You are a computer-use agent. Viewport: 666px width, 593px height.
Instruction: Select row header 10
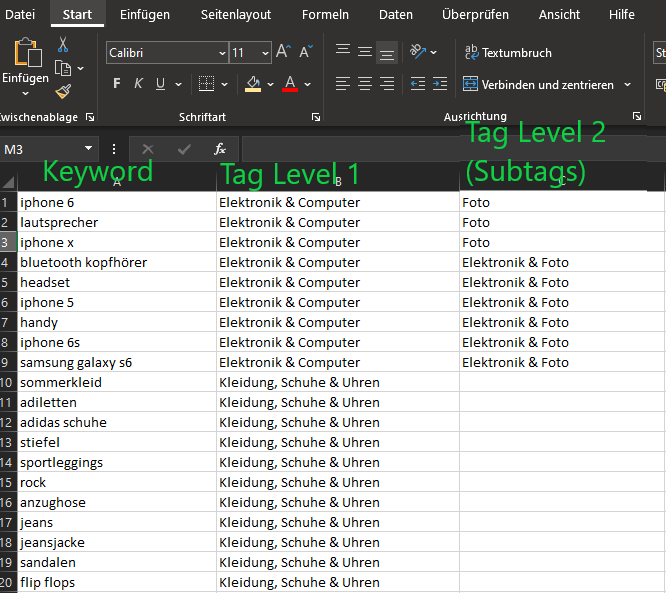point(8,382)
